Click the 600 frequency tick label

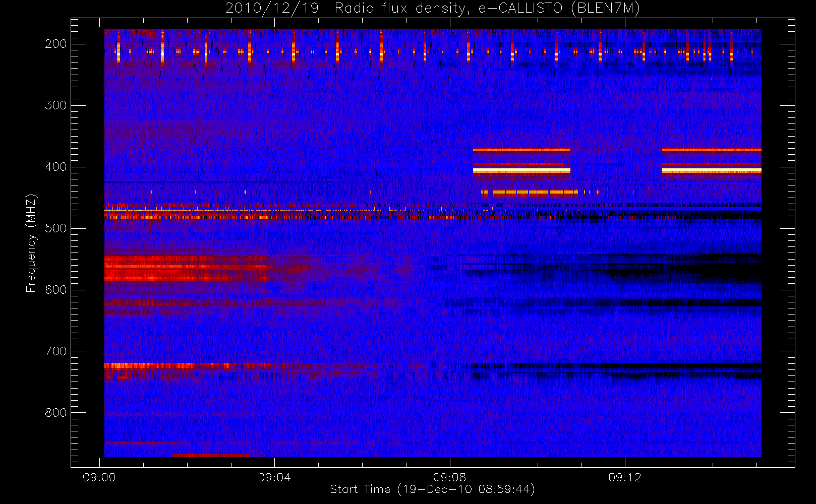pos(56,290)
